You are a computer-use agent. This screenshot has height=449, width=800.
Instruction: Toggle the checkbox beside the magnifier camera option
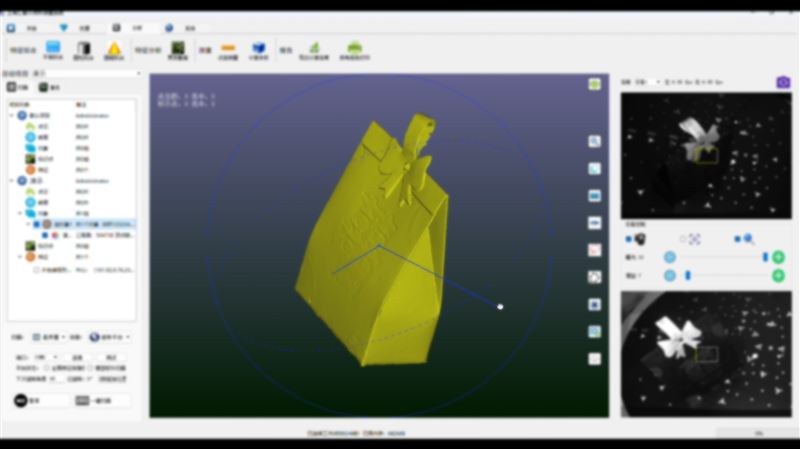click(738, 239)
